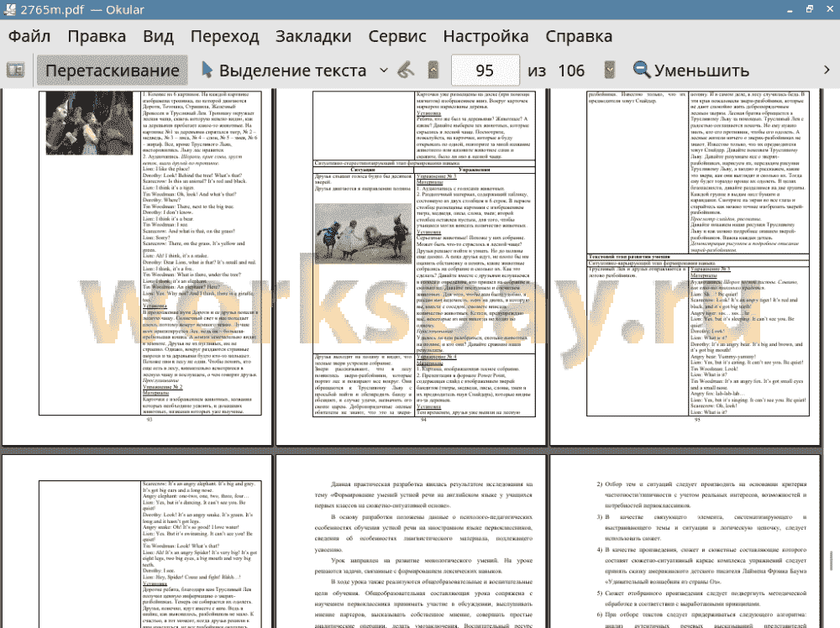Zoom out with the Уменьшить button
This screenshot has height=628, width=840.
(691, 71)
